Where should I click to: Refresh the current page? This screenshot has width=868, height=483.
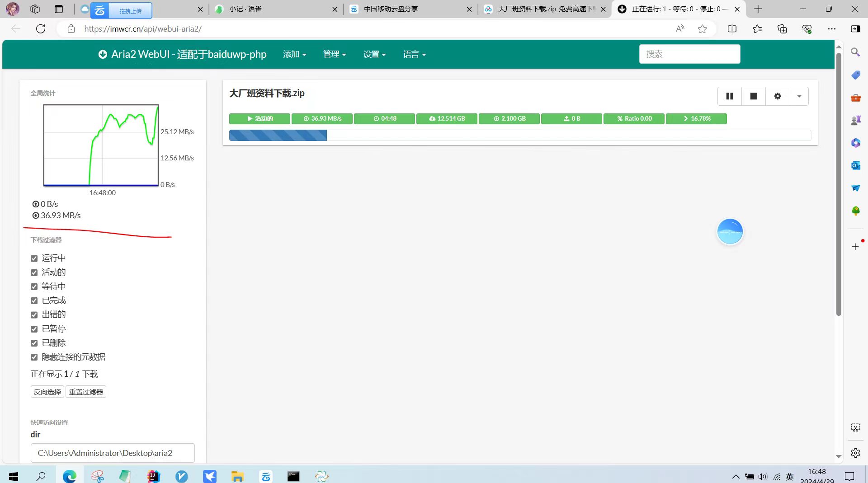[41, 29]
